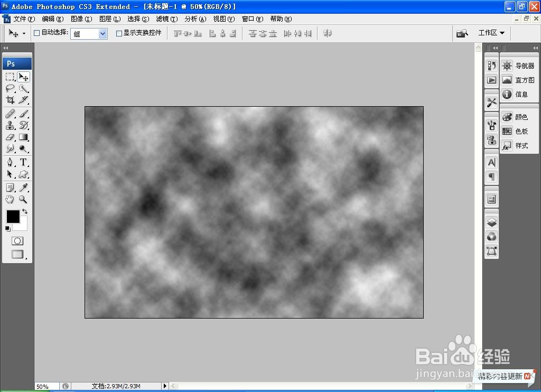Open the 图像 menu
The height and width of the screenshot is (392, 541).
[81, 19]
